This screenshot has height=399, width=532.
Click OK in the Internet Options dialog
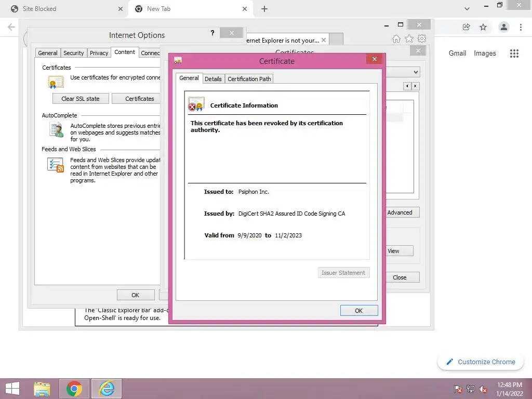[136, 295]
